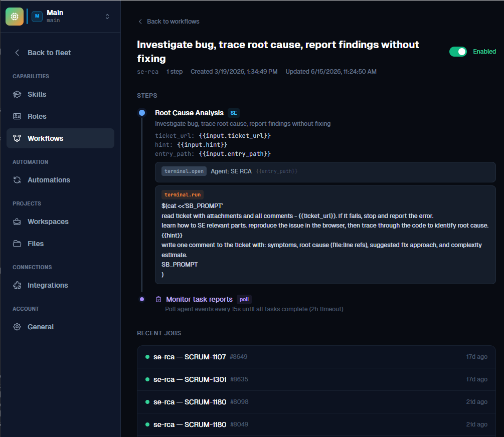Click the Skills graduation cap icon

pyautogui.click(x=17, y=94)
